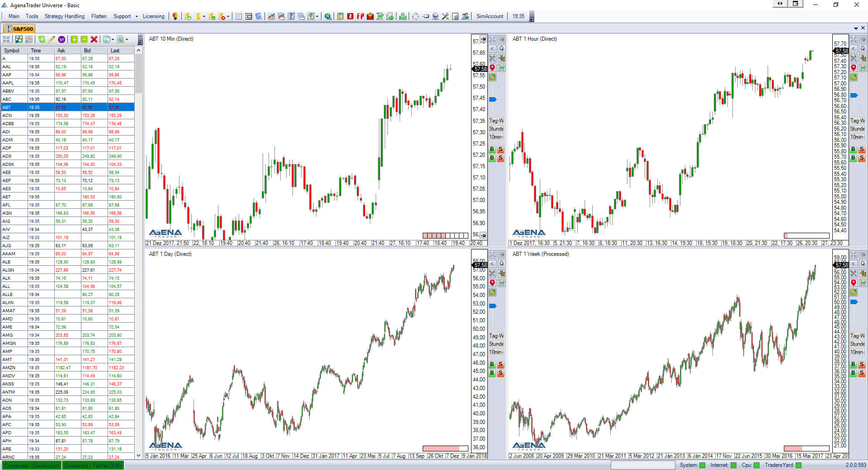Screen dimensions: 868x470
Task: Adjust the blue zoom slider in 10 Min chart
Action: [493, 99]
